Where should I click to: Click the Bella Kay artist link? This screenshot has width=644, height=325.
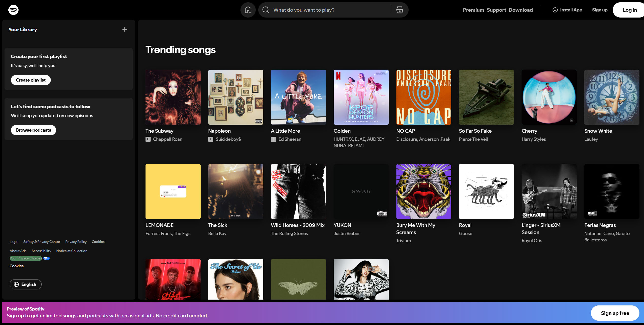(217, 234)
